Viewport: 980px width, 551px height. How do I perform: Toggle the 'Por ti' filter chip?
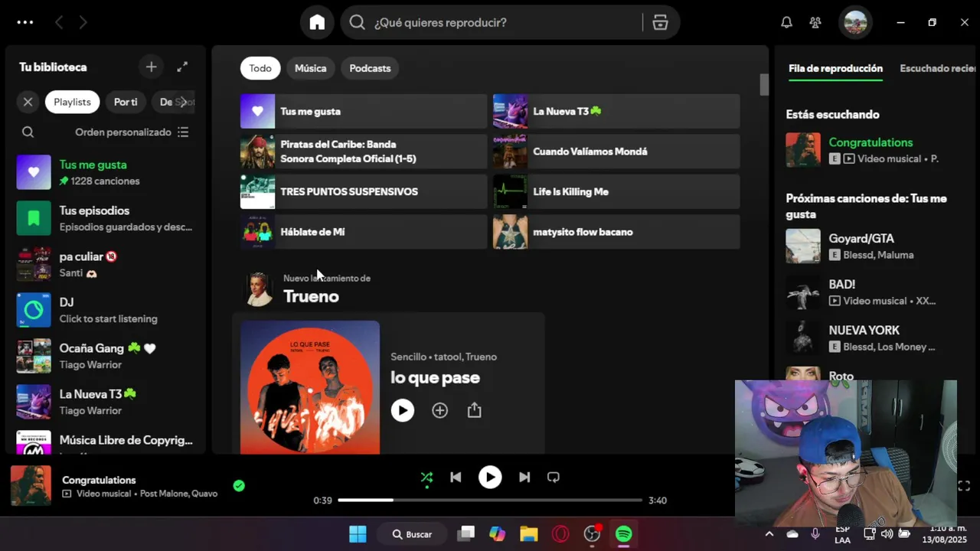point(126,102)
